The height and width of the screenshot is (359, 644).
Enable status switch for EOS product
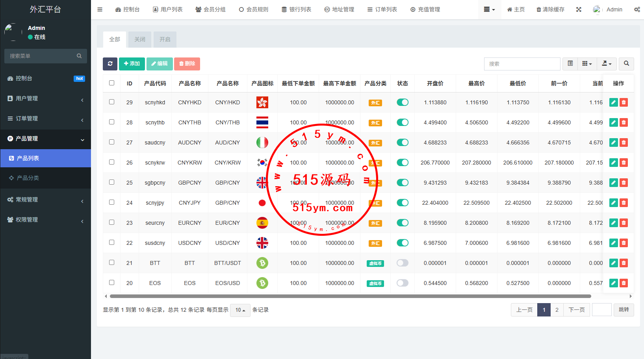[x=402, y=283]
